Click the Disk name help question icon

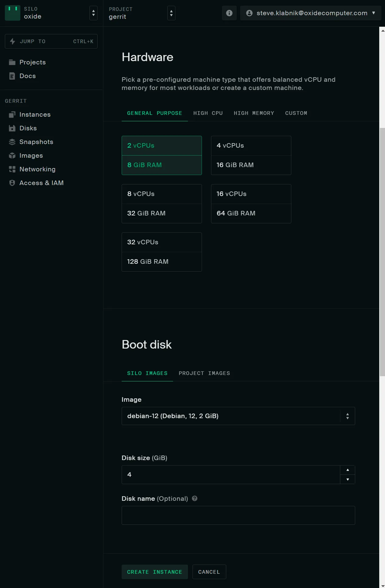click(x=195, y=498)
